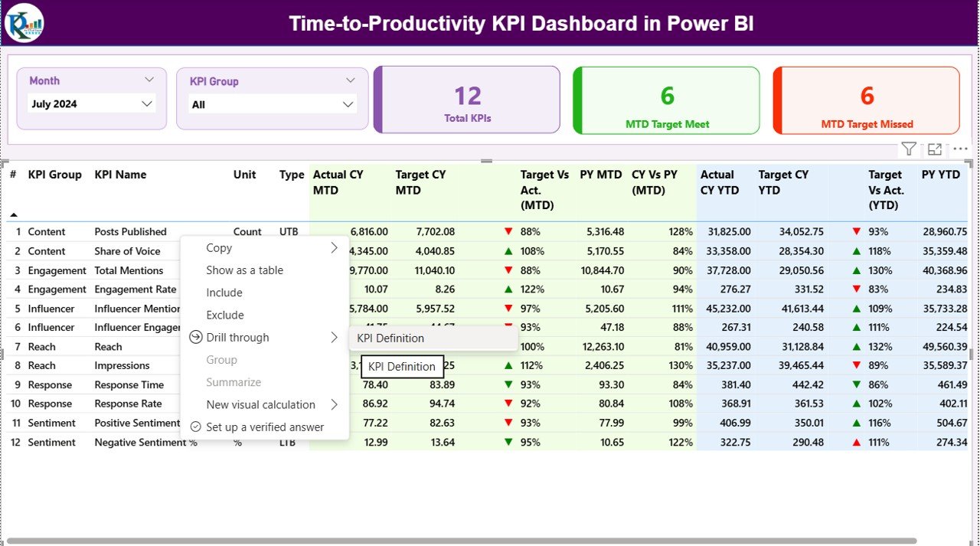Open the KPI Group dropdown set to All
This screenshot has height=546, width=980.
click(348, 104)
